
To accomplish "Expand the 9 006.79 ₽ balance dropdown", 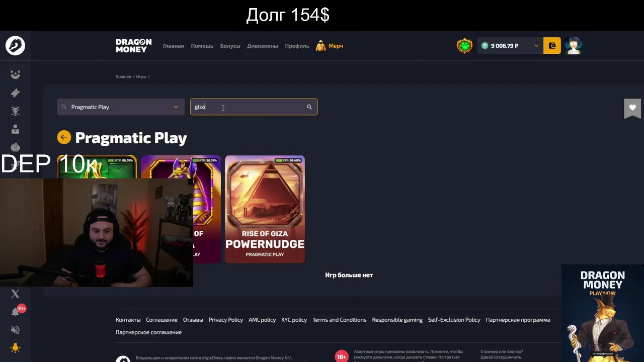I will (536, 46).
